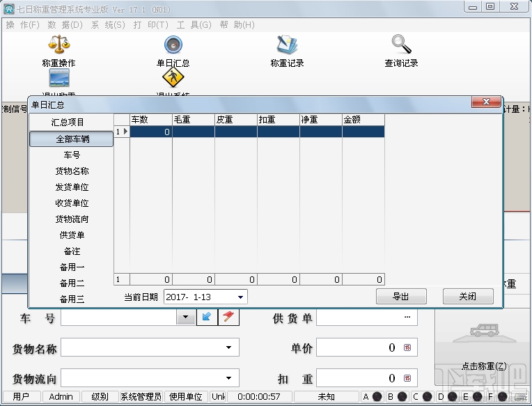Open the 称重记录 notebook icon
This screenshot has width=532, height=406.
pos(287,45)
